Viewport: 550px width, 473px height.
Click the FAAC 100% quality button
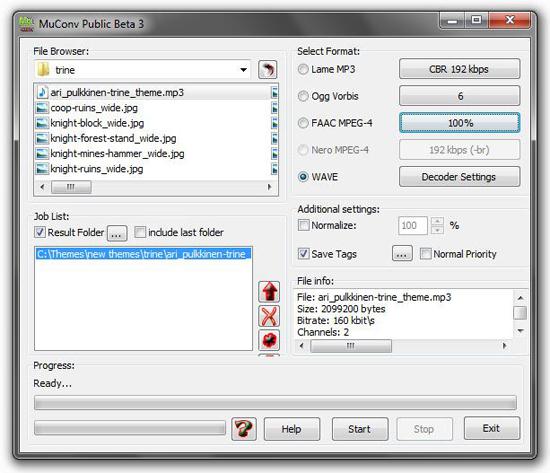[460, 123]
